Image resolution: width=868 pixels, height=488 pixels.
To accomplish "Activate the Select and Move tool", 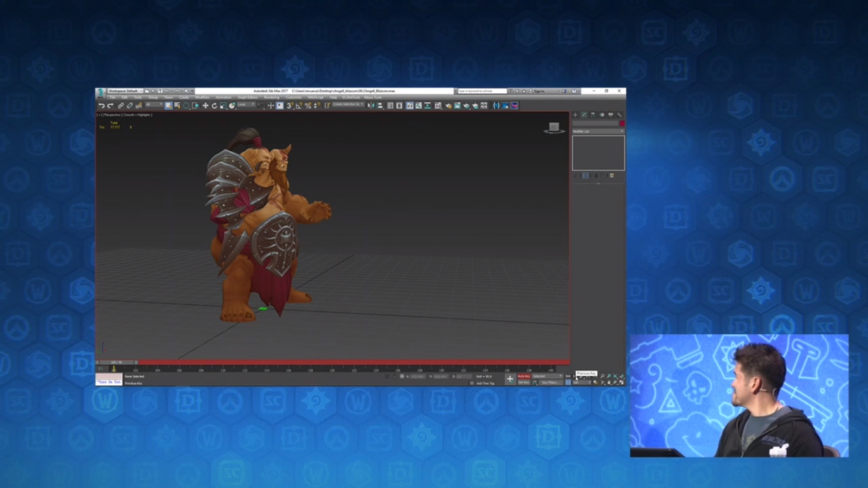I will point(206,105).
